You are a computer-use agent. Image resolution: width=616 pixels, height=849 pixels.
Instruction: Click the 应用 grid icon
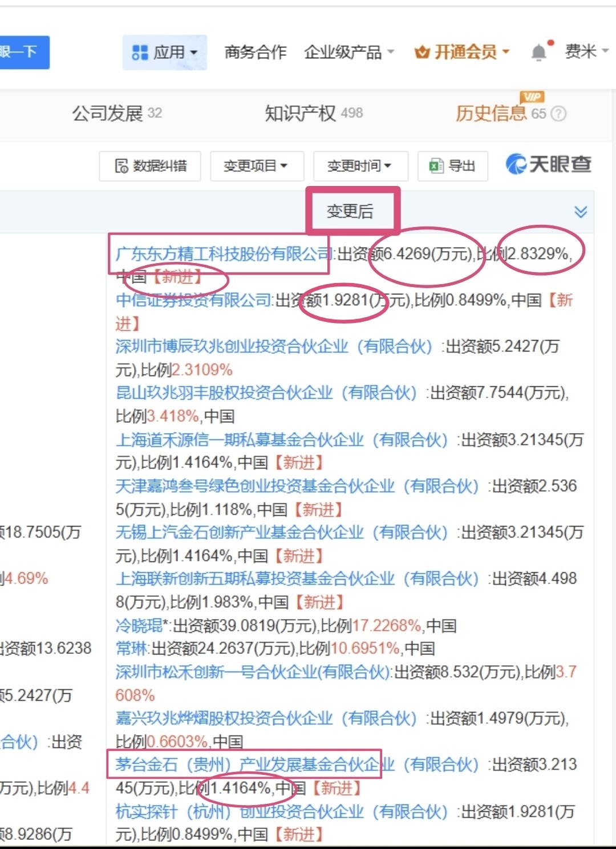click(x=140, y=52)
